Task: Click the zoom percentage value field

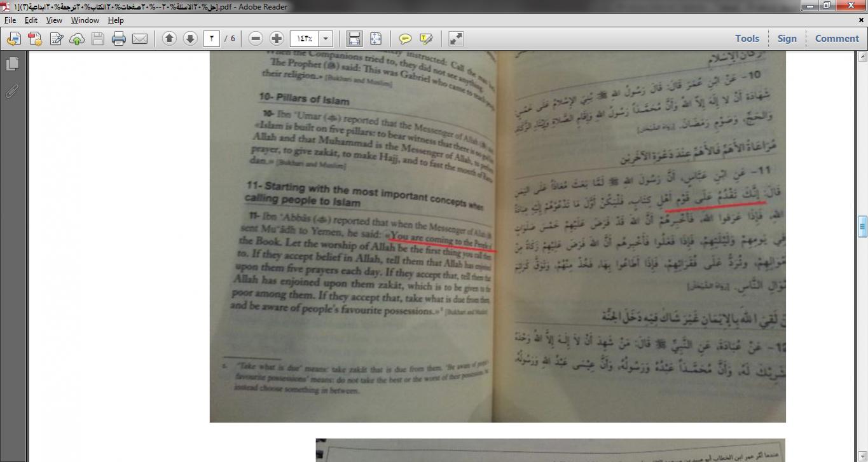Action: coord(305,39)
